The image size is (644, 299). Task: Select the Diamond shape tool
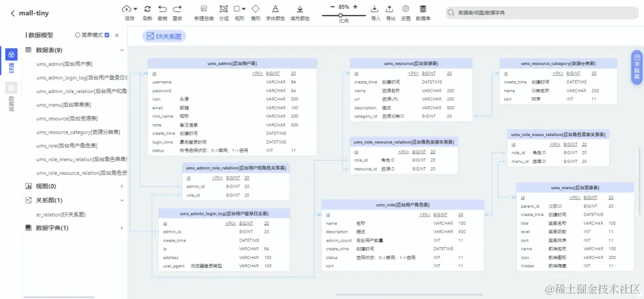[x=255, y=8]
